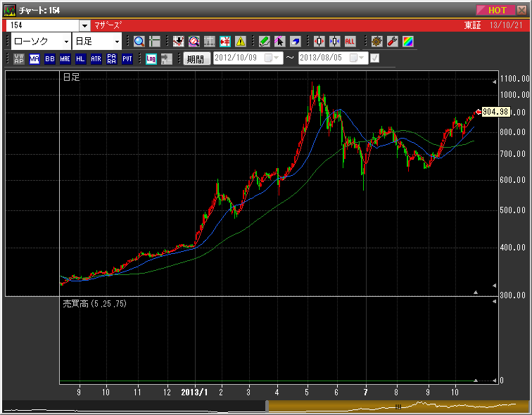Click the eraser tool icon

(296, 41)
